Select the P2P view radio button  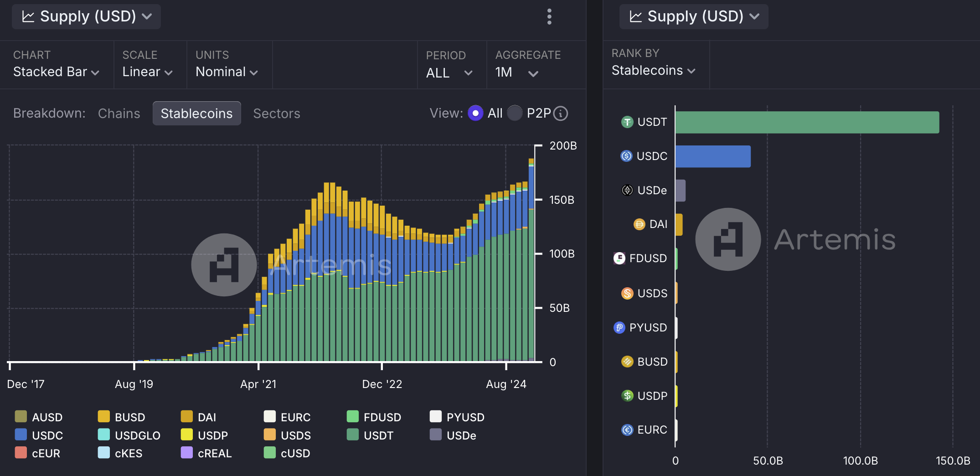(x=515, y=113)
